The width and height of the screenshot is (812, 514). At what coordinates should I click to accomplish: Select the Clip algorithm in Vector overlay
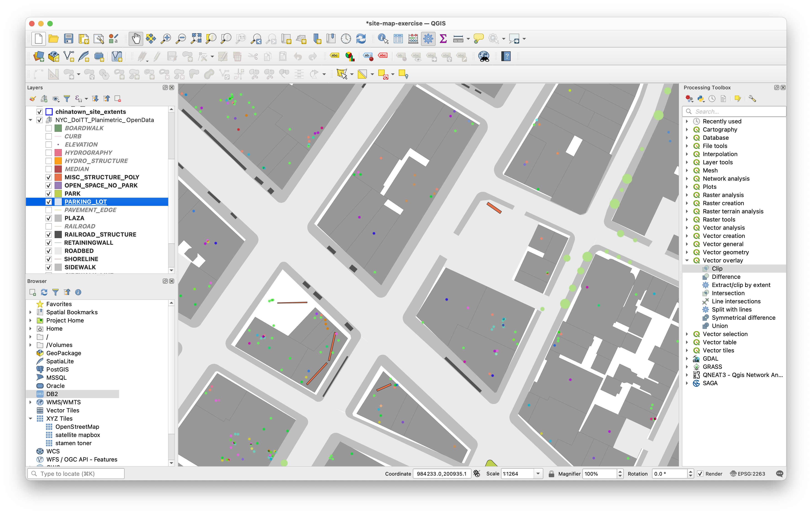coord(717,269)
